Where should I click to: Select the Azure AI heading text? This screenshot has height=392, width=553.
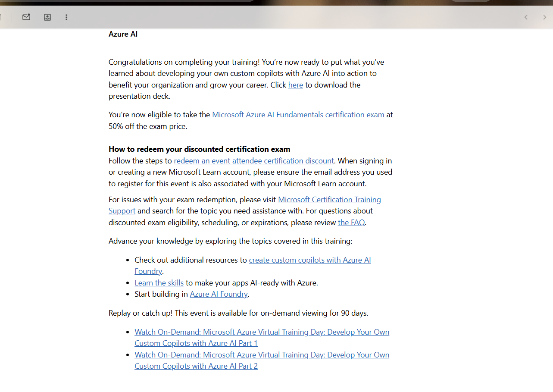tap(123, 34)
